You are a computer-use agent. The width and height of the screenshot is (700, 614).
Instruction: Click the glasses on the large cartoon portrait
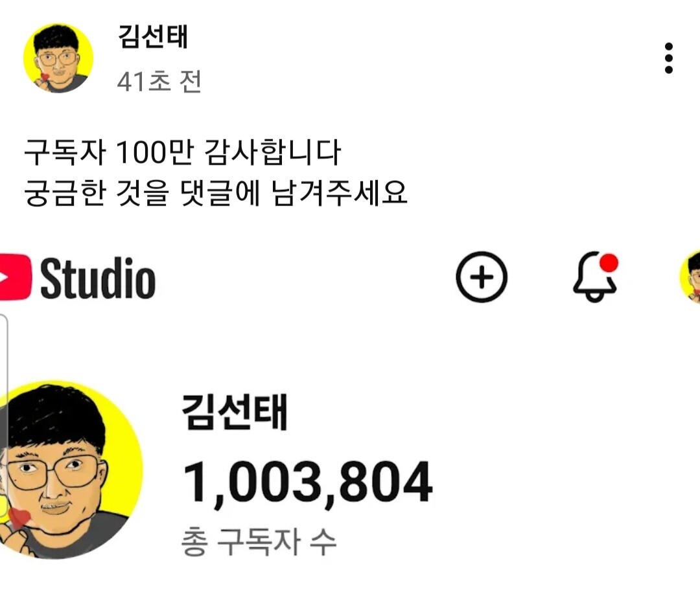coord(54,472)
